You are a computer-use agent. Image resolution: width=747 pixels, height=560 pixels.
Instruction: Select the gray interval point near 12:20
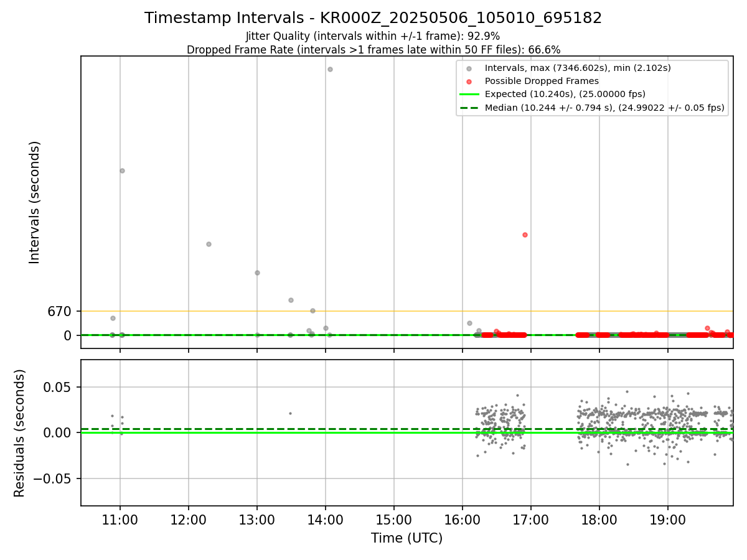[x=209, y=244]
